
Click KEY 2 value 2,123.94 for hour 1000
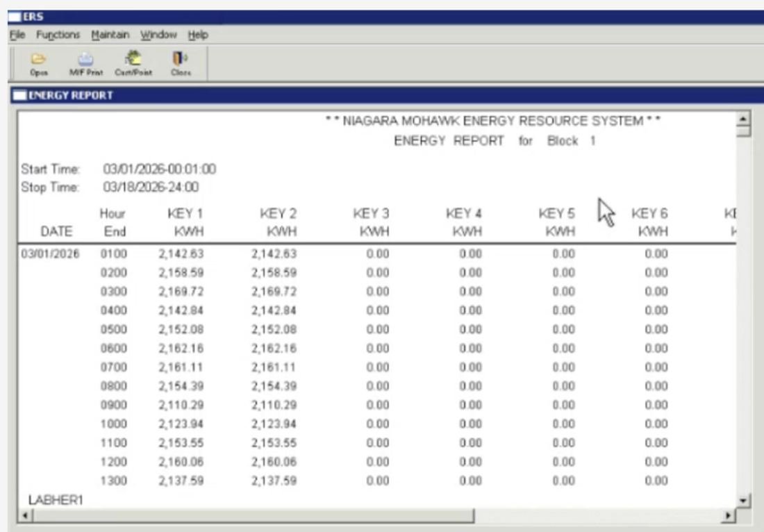tap(274, 424)
